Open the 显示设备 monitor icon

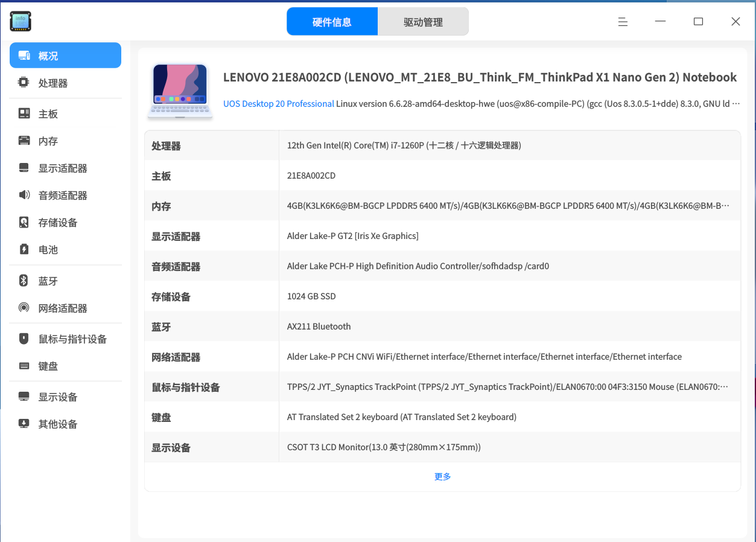(24, 397)
